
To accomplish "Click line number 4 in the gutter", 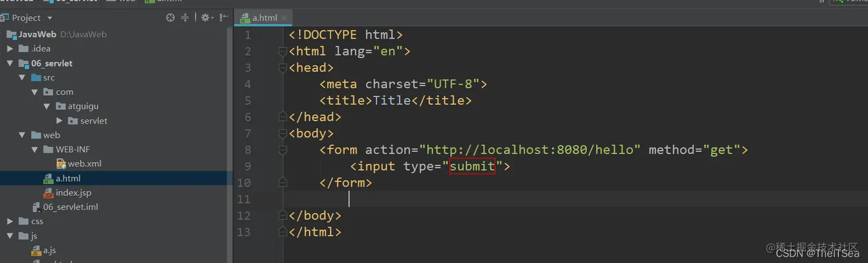I will (247, 84).
